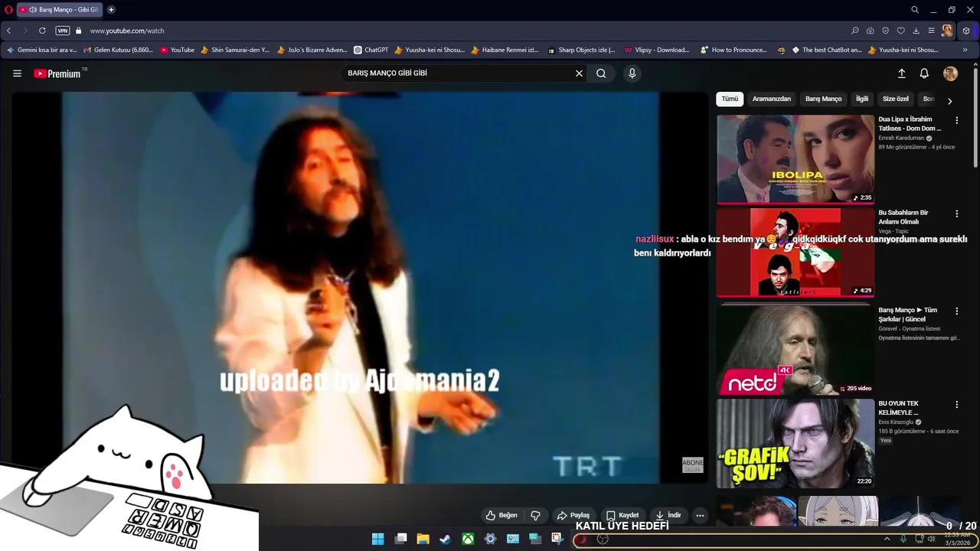The width and height of the screenshot is (980, 551).
Task: Open the Gelen Kutusu Gmail bookmark
Action: 119,50
